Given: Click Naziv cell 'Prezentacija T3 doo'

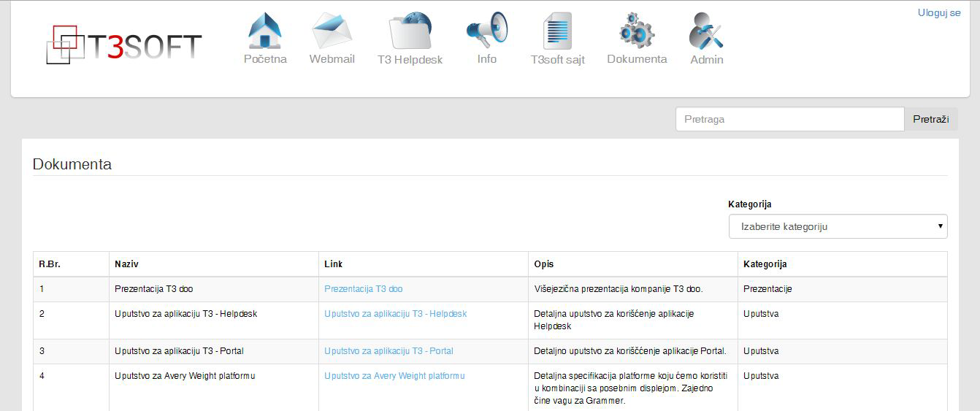Looking at the screenshot, I should click(154, 289).
